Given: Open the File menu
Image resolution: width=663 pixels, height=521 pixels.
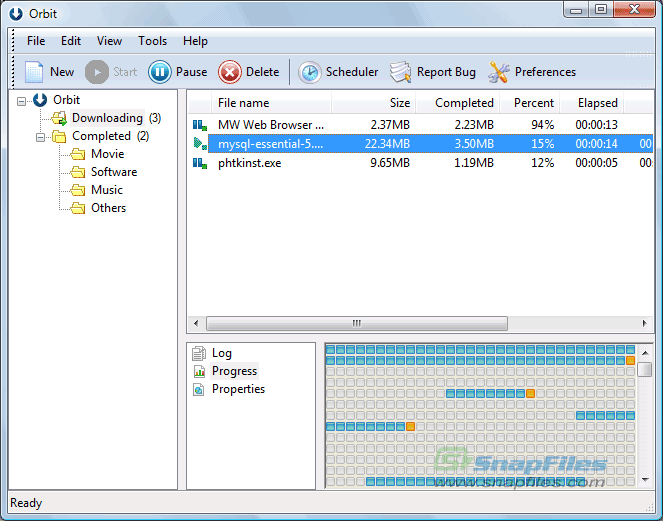Looking at the screenshot, I should click(36, 41).
